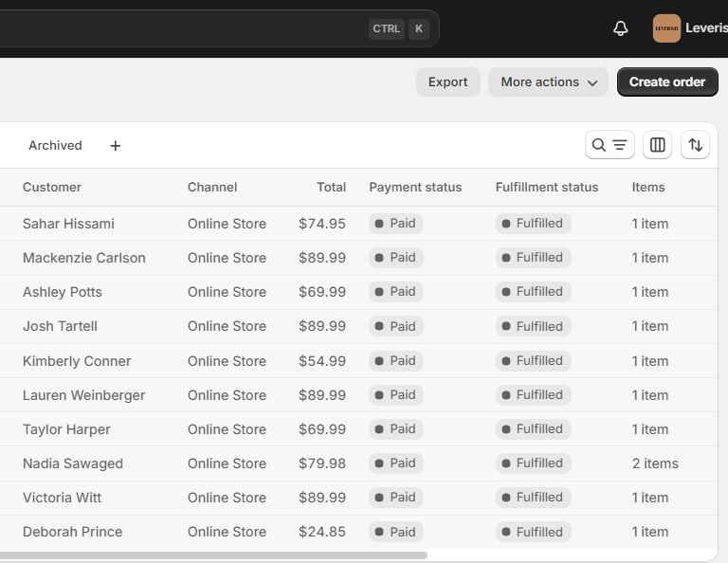Viewport: 728px width, 563px height.
Task: Click the Export button
Action: (447, 82)
